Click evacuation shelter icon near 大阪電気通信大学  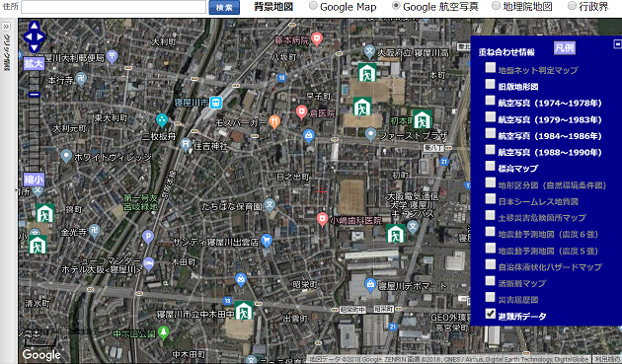[x=396, y=234]
